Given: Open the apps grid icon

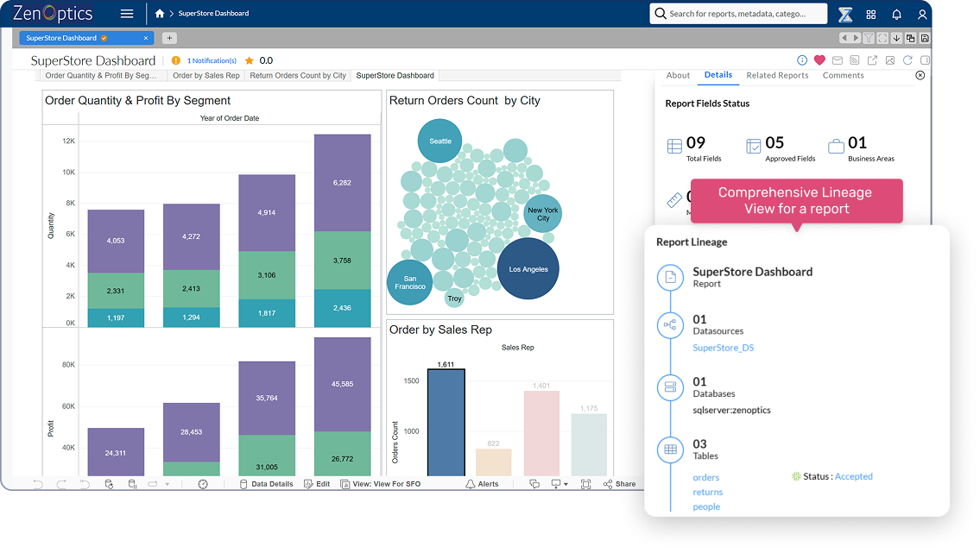Looking at the screenshot, I should point(870,15).
